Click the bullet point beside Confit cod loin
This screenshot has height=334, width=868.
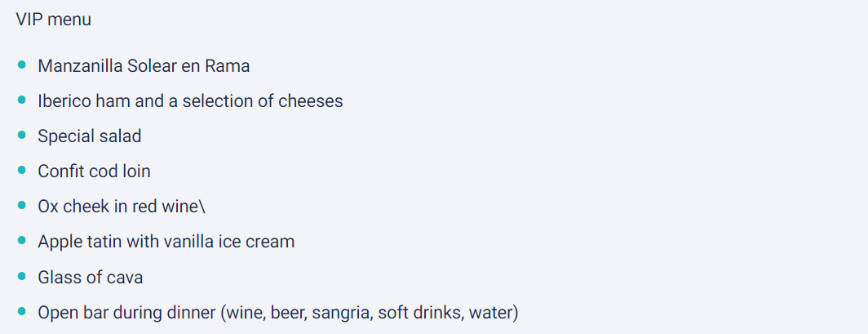(x=22, y=170)
